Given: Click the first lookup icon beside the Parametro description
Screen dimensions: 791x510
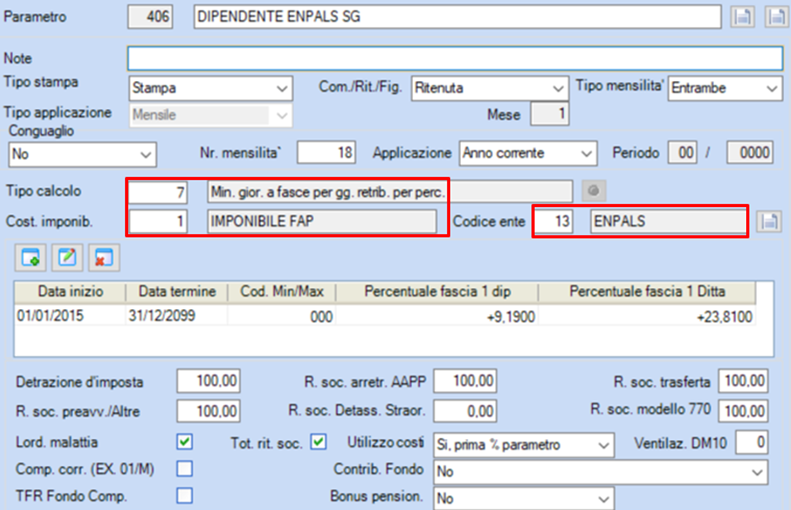Looking at the screenshot, I should pyautogui.click(x=742, y=17).
